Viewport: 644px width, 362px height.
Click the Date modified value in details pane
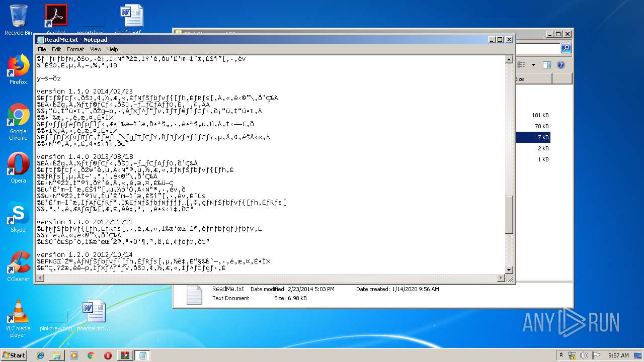pos(311,289)
